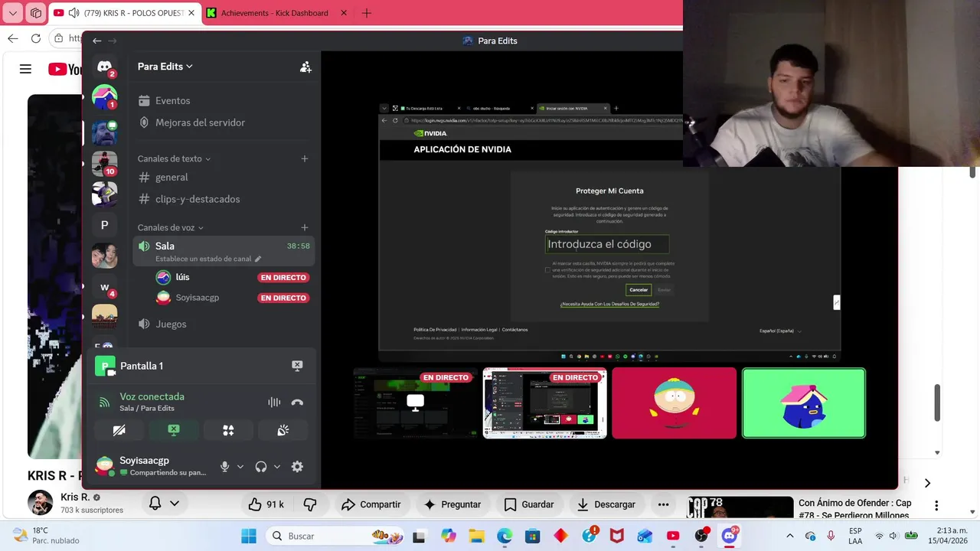Open soundboard icon in voice panel
This screenshot has height=551, width=980.
tap(283, 430)
